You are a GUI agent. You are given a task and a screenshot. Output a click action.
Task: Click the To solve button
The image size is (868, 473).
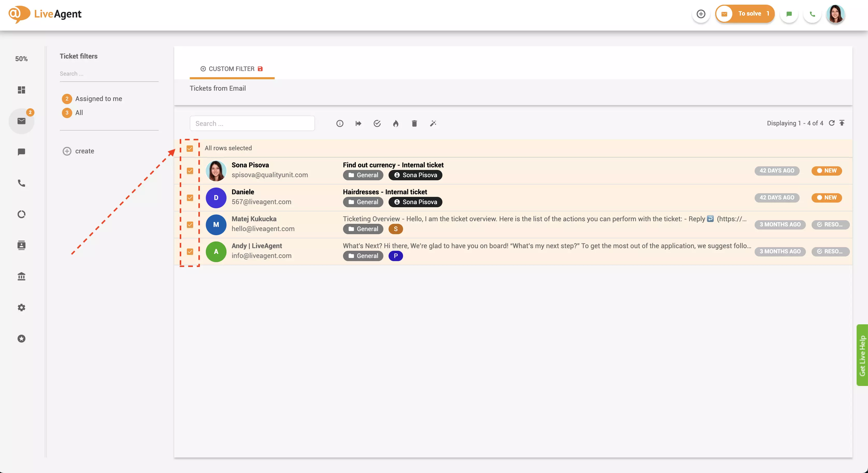745,14
